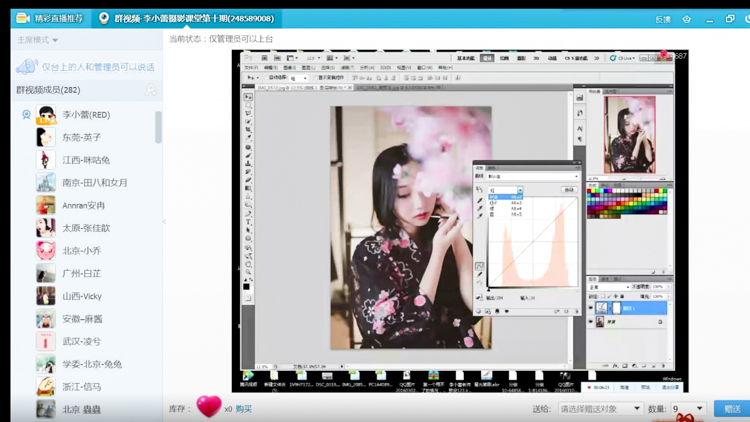The width and height of the screenshot is (750, 422).
Task: Select the Horizontal Type tool
Action: [248, 222]
